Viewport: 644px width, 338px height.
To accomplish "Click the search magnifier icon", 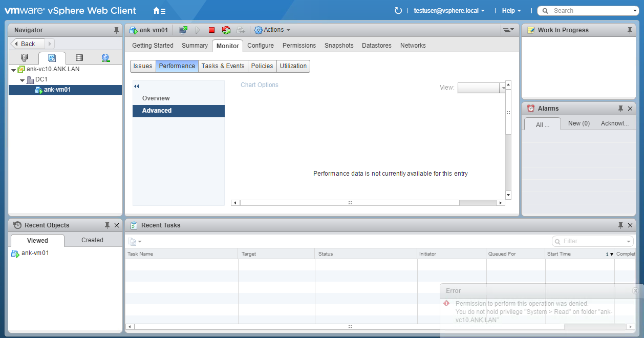I will point(546,11).
